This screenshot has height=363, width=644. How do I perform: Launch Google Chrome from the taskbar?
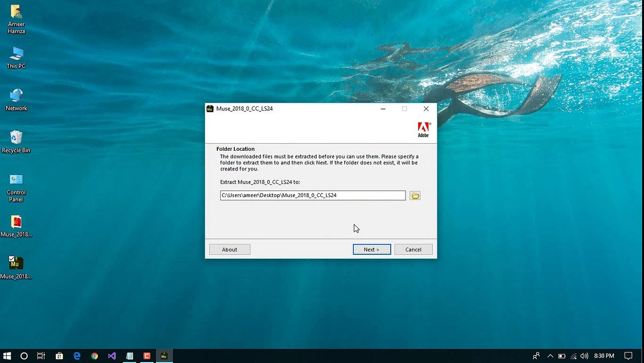(x=94, y=356)
